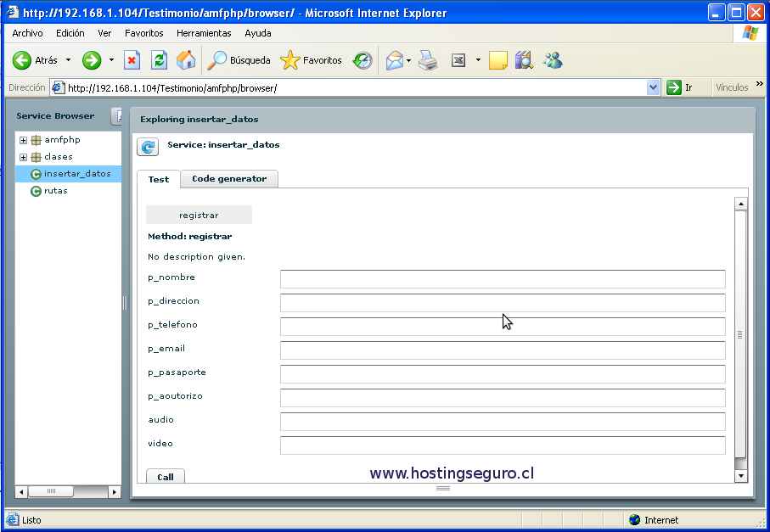Open the edit tool dropdown arrow
Viewport: 770px width, 532px height.
coord(478,60)
